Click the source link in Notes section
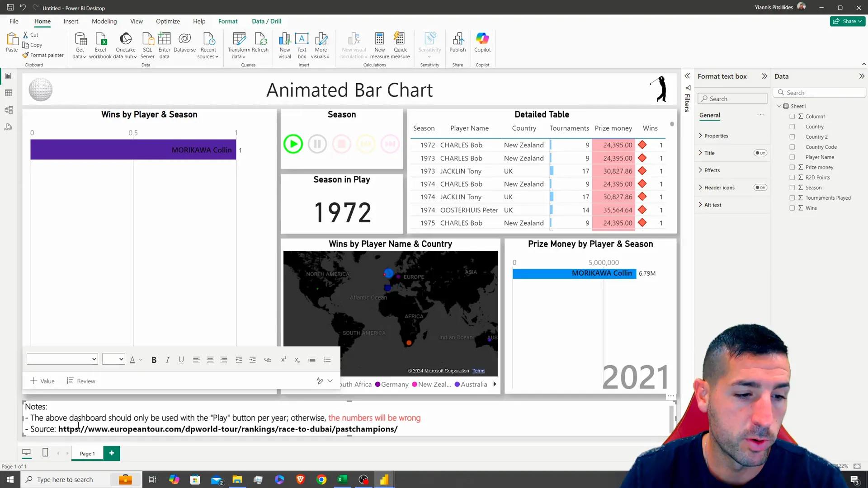868x488 pixels. tap(228, 429)
